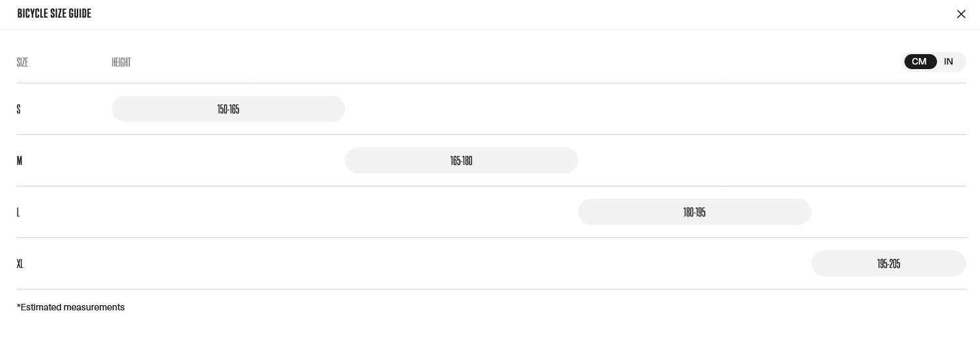The width and height of the screenshot is (980, 356).
Task: Close the Bicycle Size Guide dialog
Action: pyautogui.click(x=961, y=14)
